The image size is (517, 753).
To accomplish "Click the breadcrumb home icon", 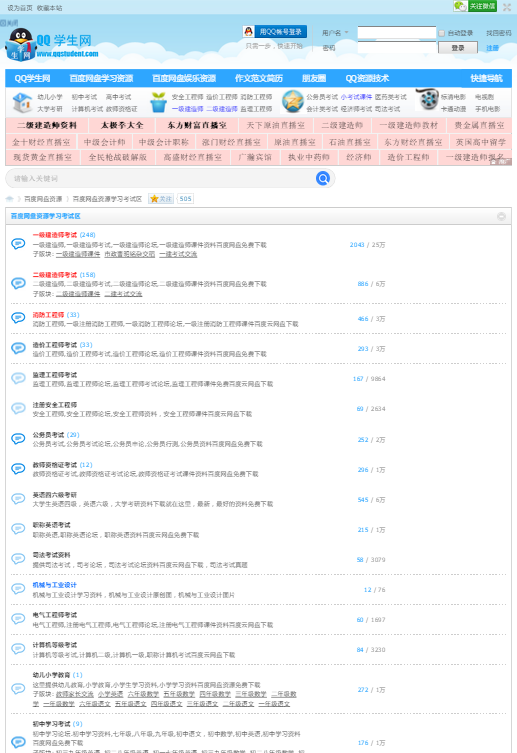I will click(x=10, y=199).
